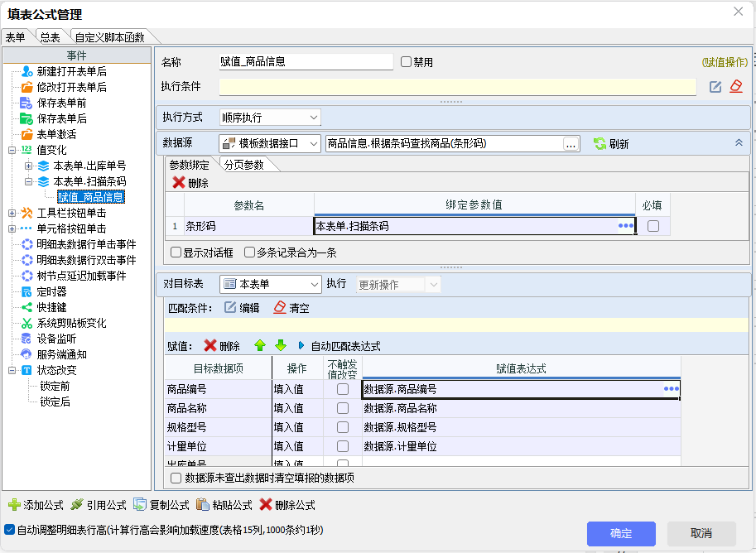Move assignment row up with green arrow
This screenshot has height=553, width=756.
tap(260, 345)
